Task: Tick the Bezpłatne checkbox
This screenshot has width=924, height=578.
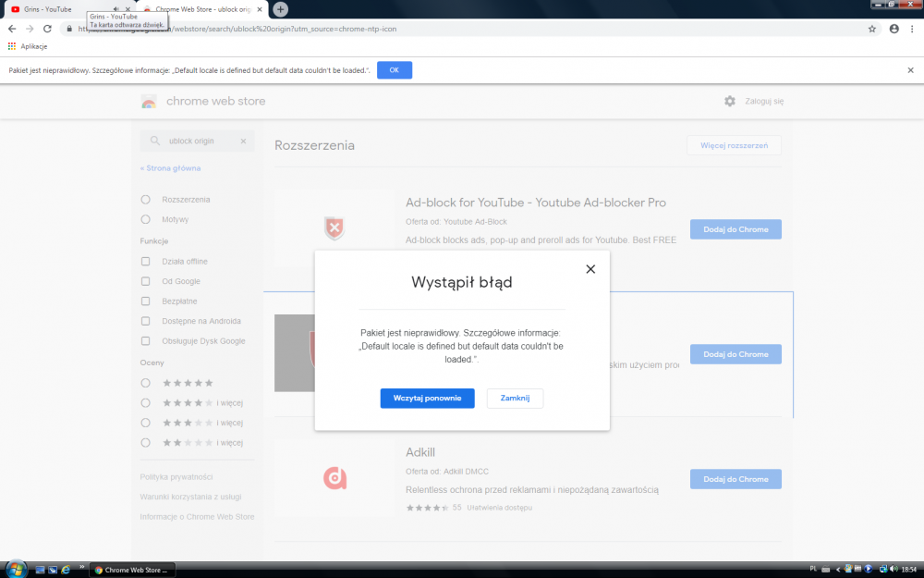Action: (x=145, y=301)
